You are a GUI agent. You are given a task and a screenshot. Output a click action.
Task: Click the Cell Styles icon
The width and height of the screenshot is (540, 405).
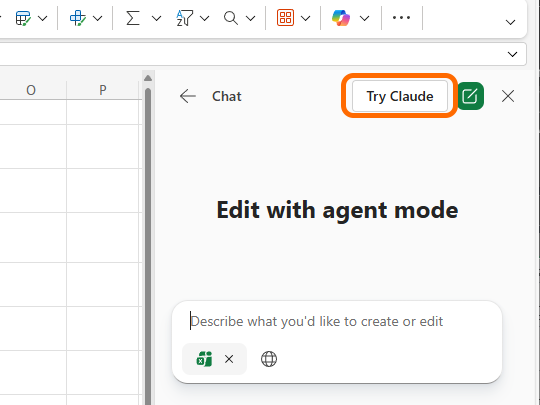[x=78, y=18]
